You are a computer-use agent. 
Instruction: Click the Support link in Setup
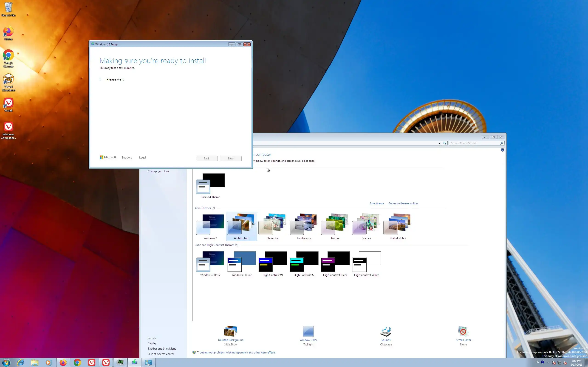click(x=127, y=158)
